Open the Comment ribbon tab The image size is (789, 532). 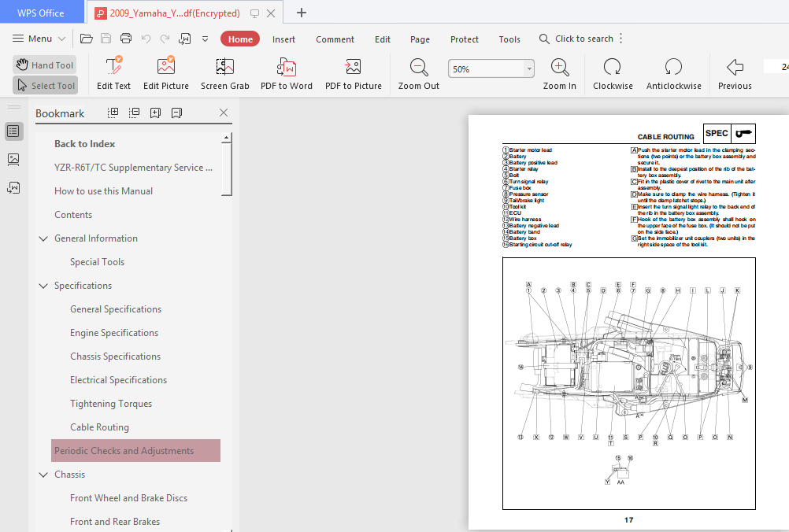pyautogui.click(x=335, y=39)
